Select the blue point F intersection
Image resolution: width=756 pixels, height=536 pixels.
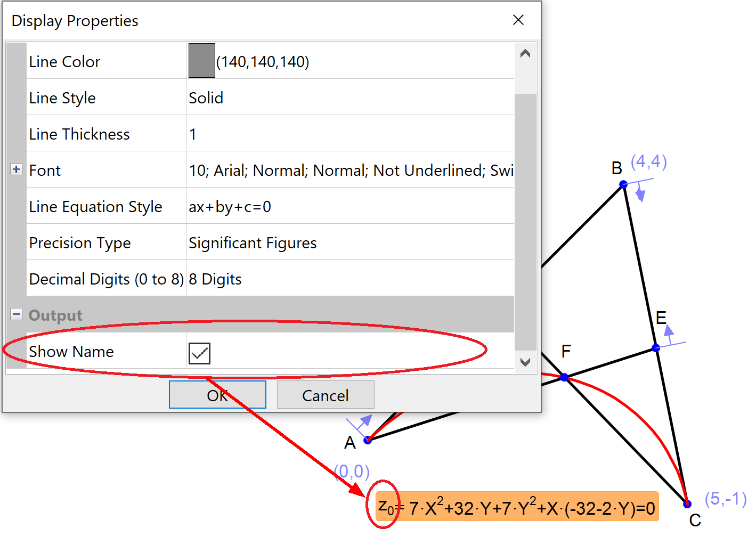(x=564, y=377)
